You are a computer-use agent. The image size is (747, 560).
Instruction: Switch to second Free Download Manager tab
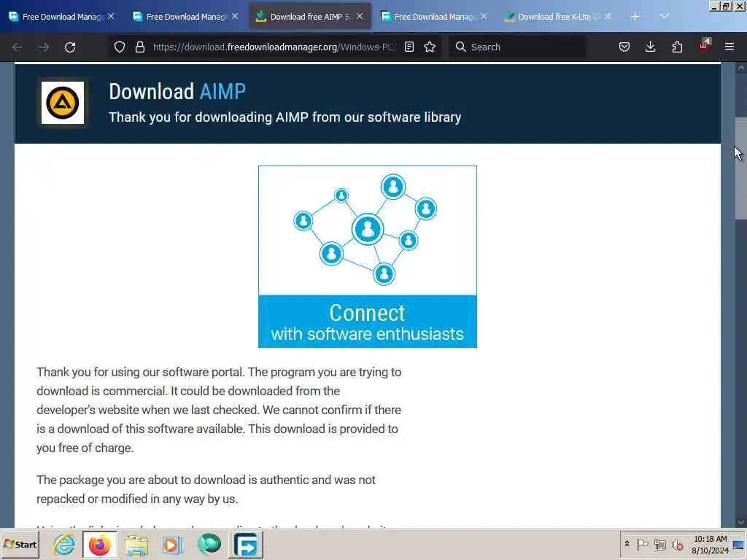tap(185, 17)
